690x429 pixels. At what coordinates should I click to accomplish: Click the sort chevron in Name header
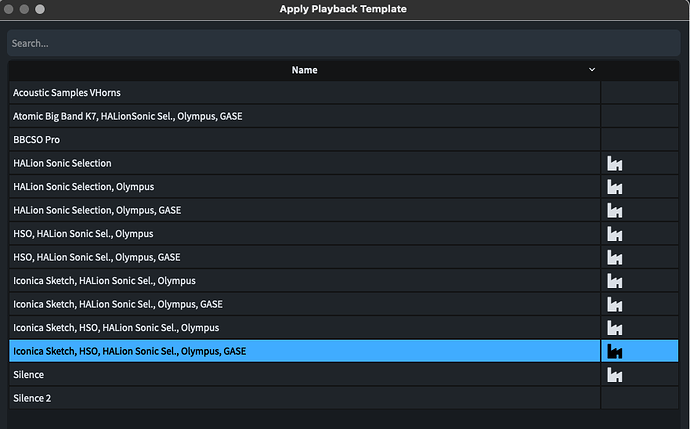pos(592,70)
